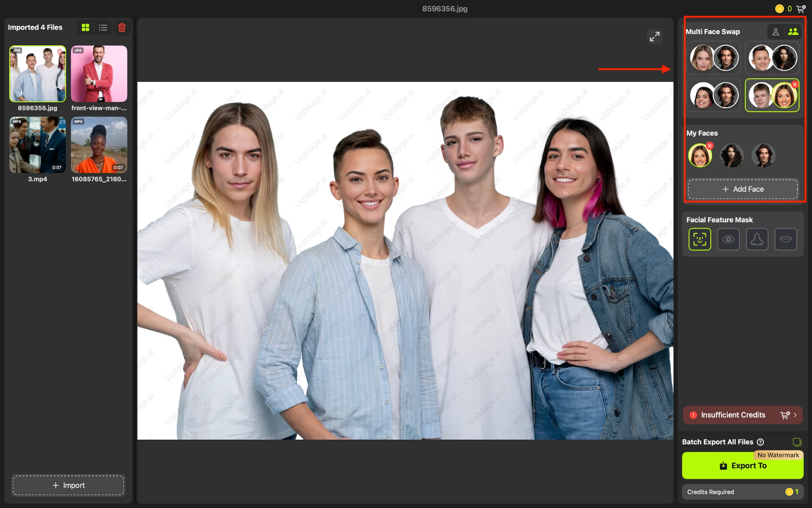Image resolution: width=812 pixels, height=508 pixels.
Task: Choose the smiling man and dark-haired woman pair
Action: 772,58
